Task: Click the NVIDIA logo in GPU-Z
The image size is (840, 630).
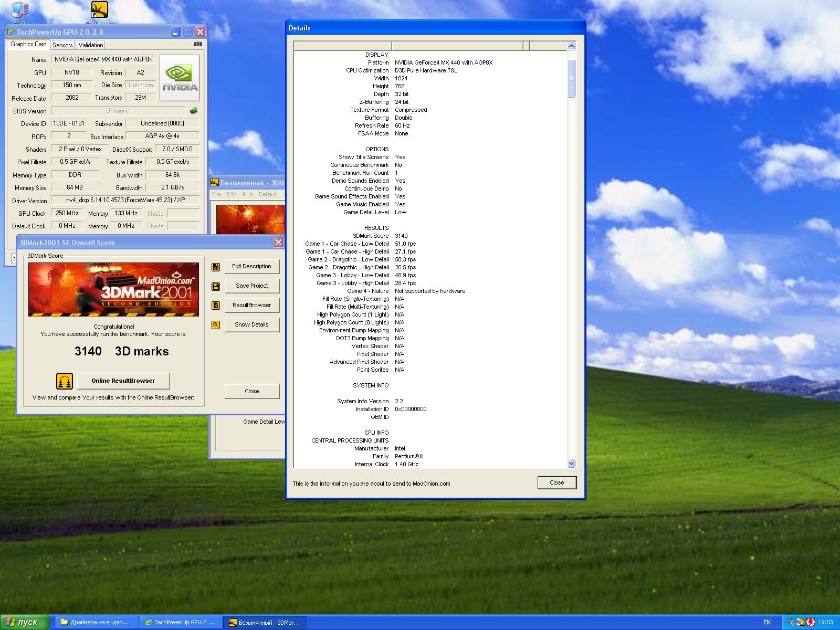Action: (x=180, y=78)
